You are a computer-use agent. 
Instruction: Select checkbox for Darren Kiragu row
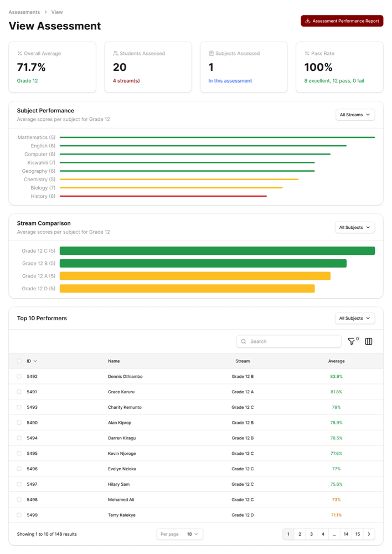pos(19,438)
